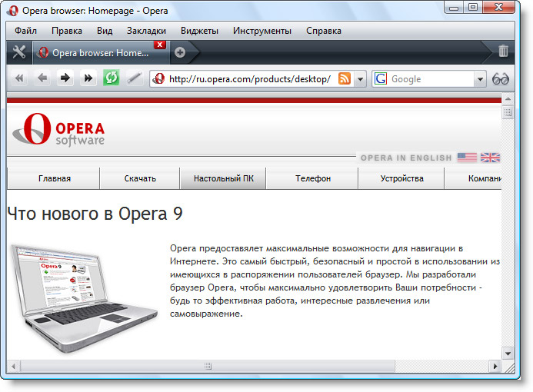Click the horizontal scrollbar left arrow
This screenshot has height=392, width=533.
tap(14, 366)
